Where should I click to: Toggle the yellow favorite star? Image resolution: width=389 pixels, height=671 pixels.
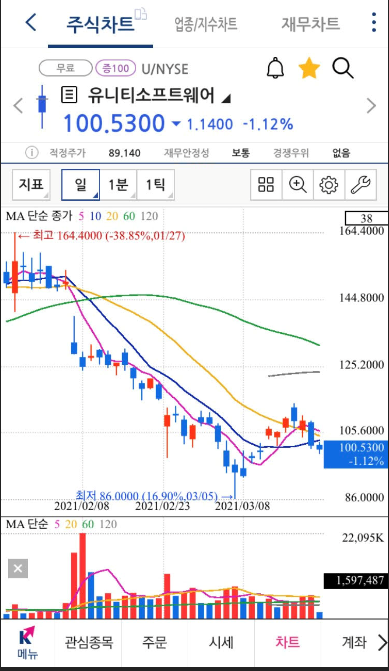309,68
